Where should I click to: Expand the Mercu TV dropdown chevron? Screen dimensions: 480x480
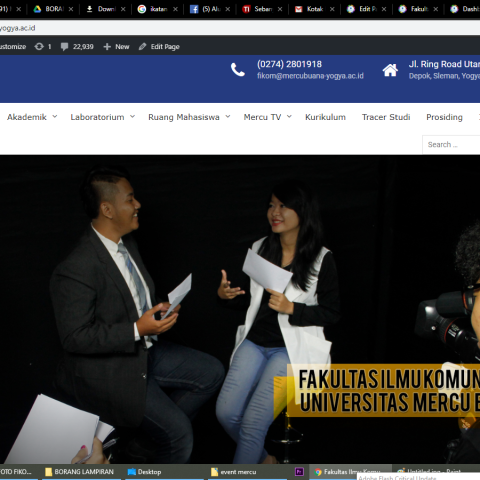pos(289,116)
